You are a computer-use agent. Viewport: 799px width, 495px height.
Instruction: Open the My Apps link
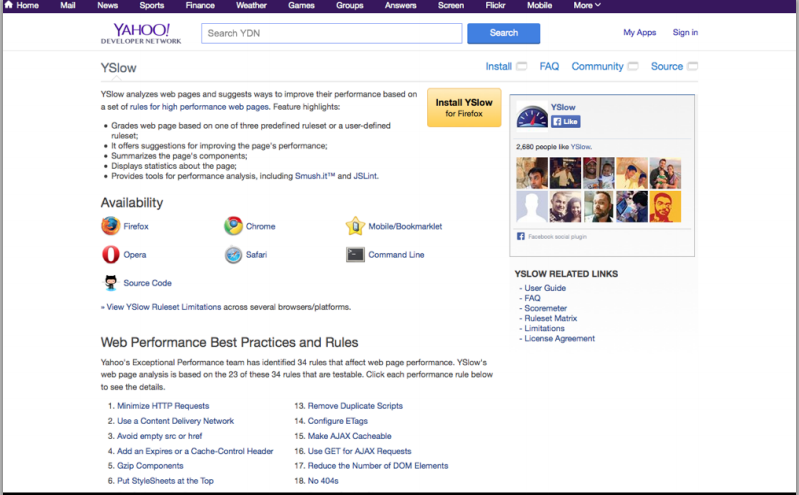tap(640, 32)
